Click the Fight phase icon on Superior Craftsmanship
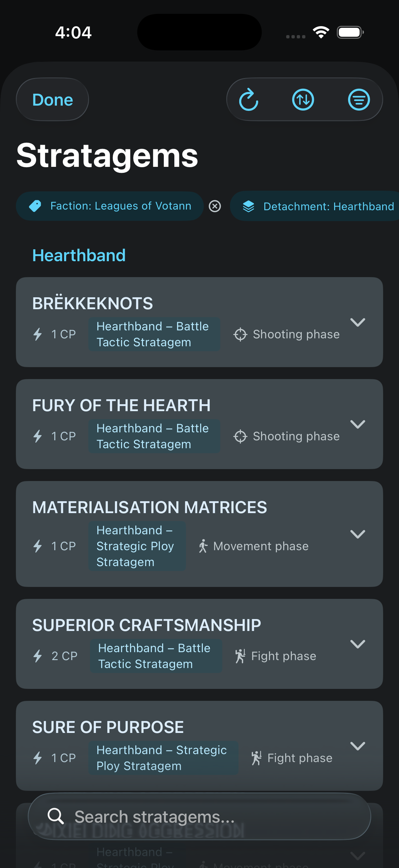The image size is (399, 868). coord(240,656)
